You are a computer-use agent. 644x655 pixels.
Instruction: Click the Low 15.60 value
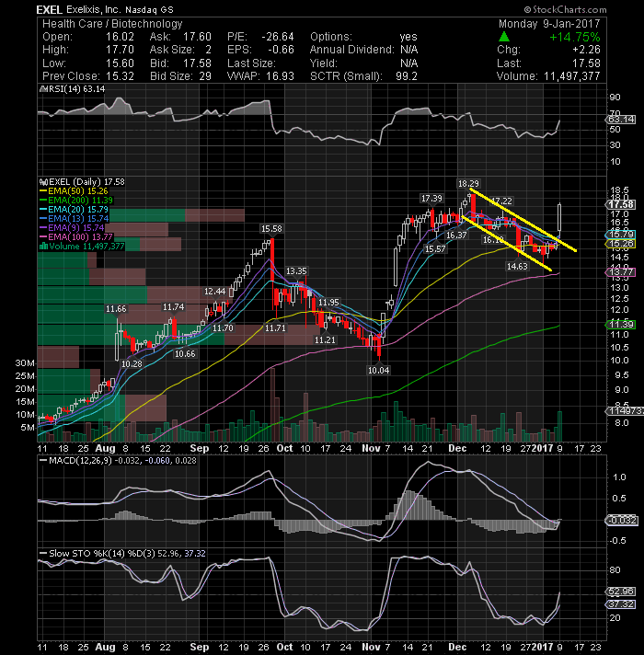(x=120, y=63)
